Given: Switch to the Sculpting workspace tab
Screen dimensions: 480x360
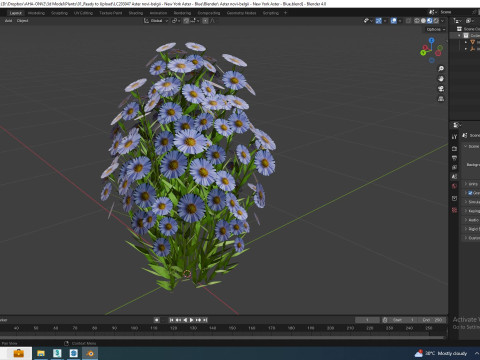Looking at the screenshot, I should (59, 13).
